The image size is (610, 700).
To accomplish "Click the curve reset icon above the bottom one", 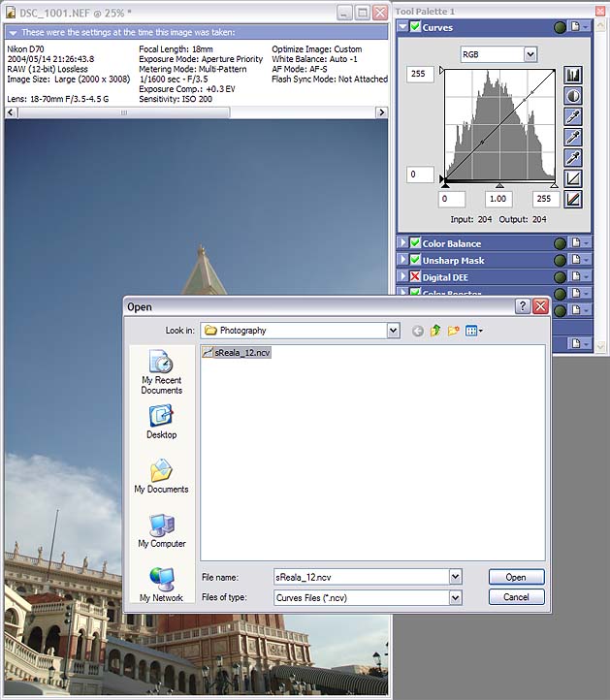I will pyautogui.click(x=573, y=178).
